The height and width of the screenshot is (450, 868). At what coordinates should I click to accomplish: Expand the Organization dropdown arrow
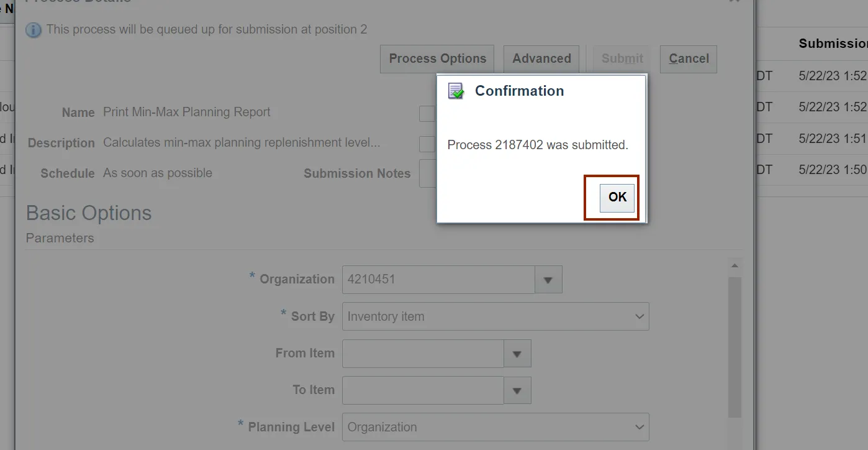click(548, 280)
